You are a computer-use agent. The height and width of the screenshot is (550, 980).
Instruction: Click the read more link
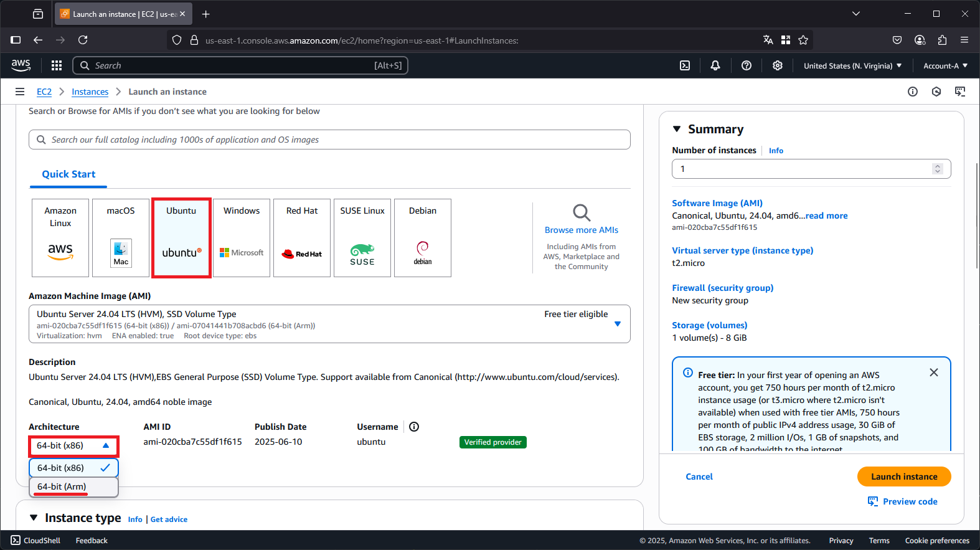pyautogui.click(x=827, y=216)
